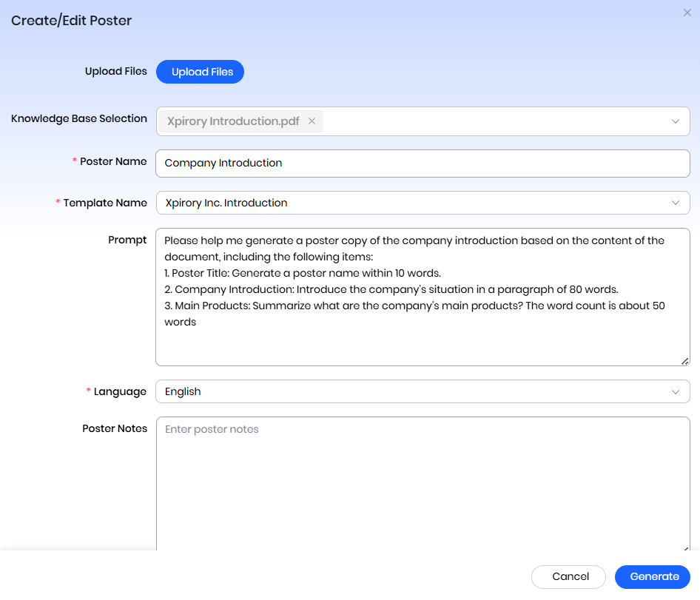Click the Template Name field label

[105, 203]
